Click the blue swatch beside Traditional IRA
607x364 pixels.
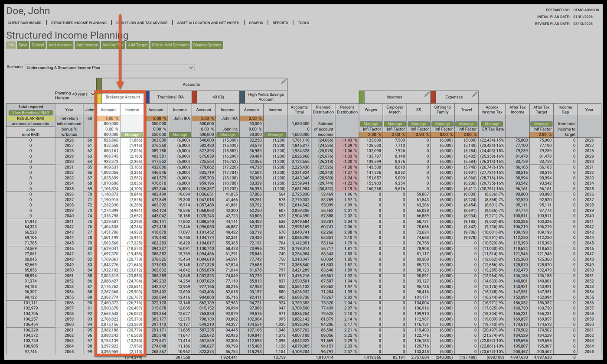148,97
